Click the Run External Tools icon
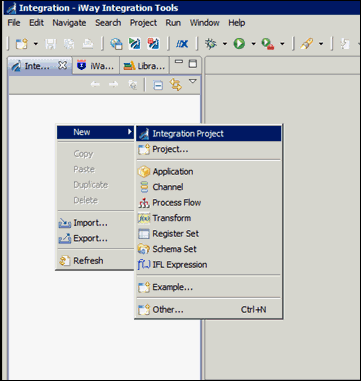 click(268, 44)
